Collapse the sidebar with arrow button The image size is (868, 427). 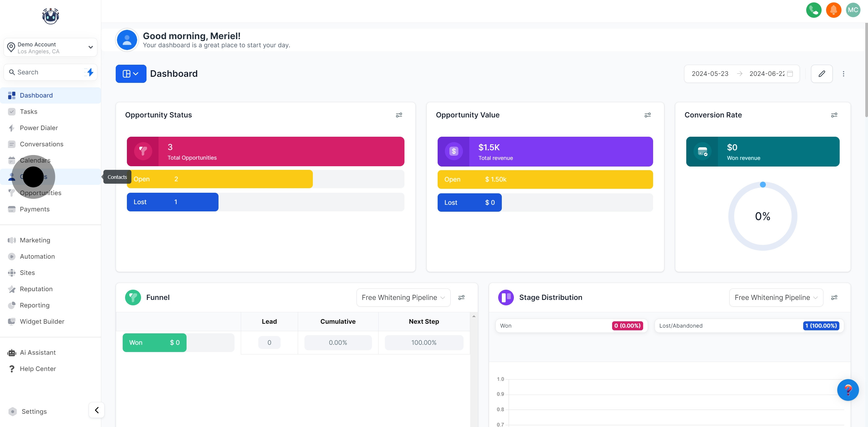pyautogui.click(x=97, y=410)
